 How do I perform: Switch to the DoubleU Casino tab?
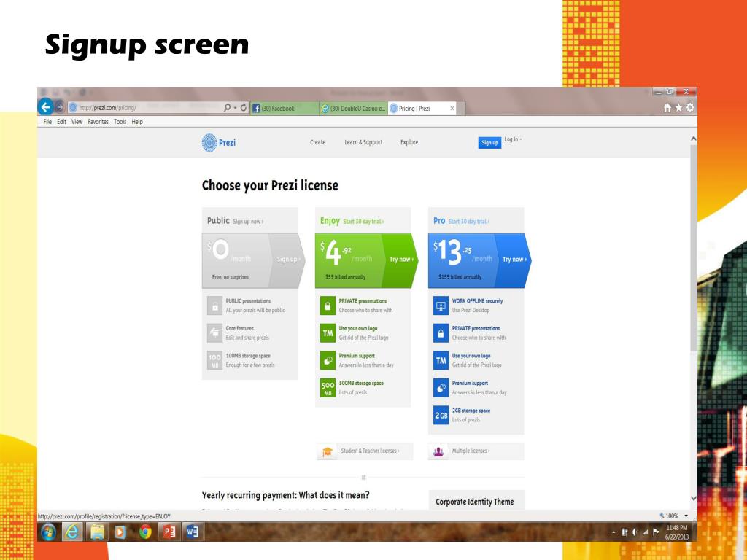click(353, 109)
